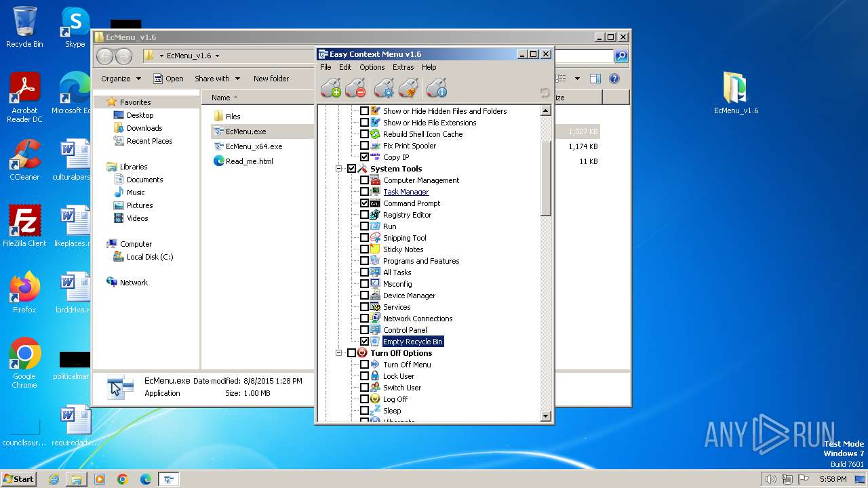Toggle the Explorer preview pane icon
Viewport: 868px width, 488px height.
(x=595, y=79)
